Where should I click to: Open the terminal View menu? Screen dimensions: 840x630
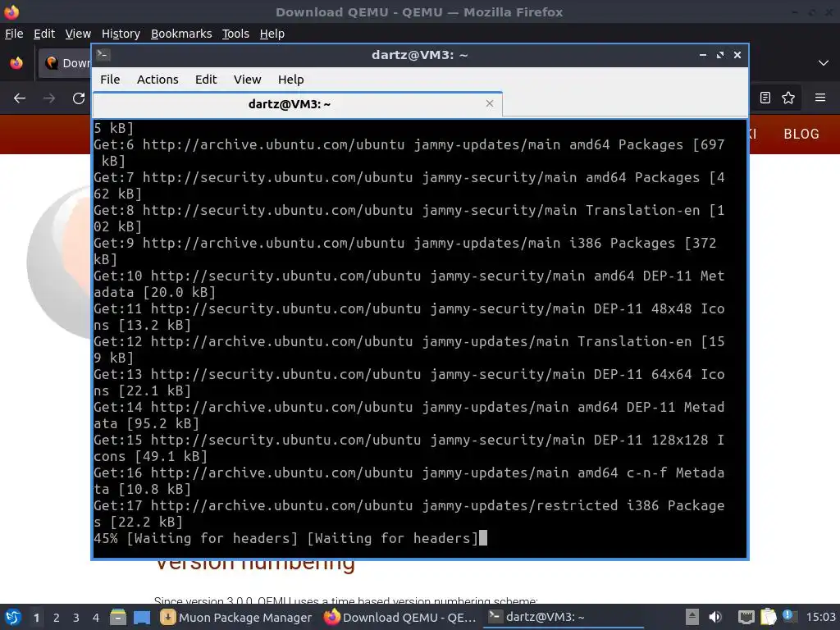coord(247,80)
